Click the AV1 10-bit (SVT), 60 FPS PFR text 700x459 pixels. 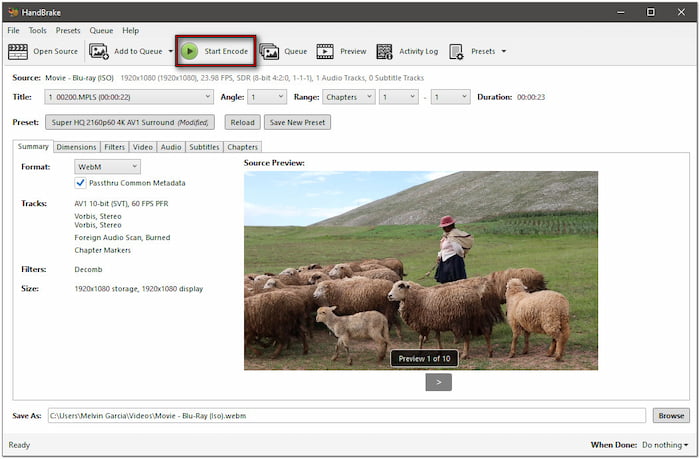click(121, 204)
